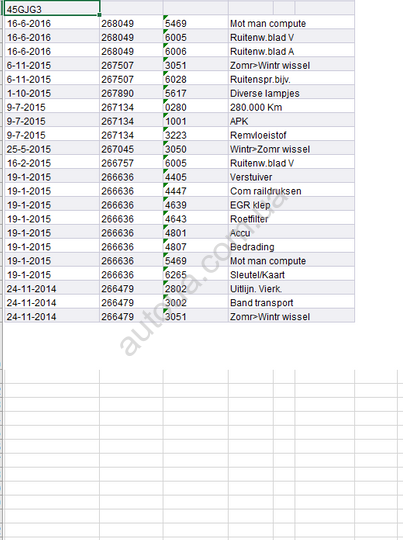Image resolution: width=403 pixels, height=540 pixels.
Task: Click the cell reading Wintr>Zomr wissel
Action: coord(291,149)
